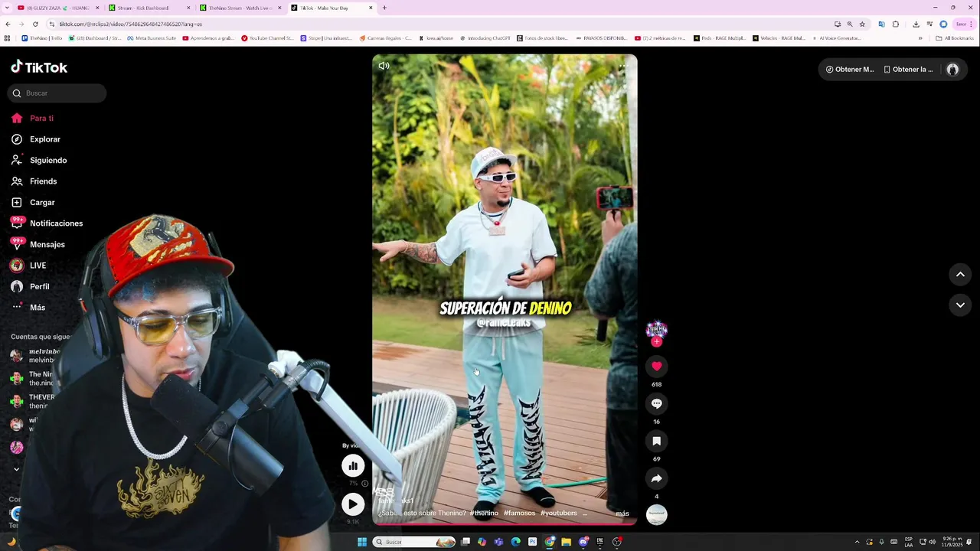Open the All Bookmarks folder
This screenshot has height=551, width=980.
coord(955,38)
